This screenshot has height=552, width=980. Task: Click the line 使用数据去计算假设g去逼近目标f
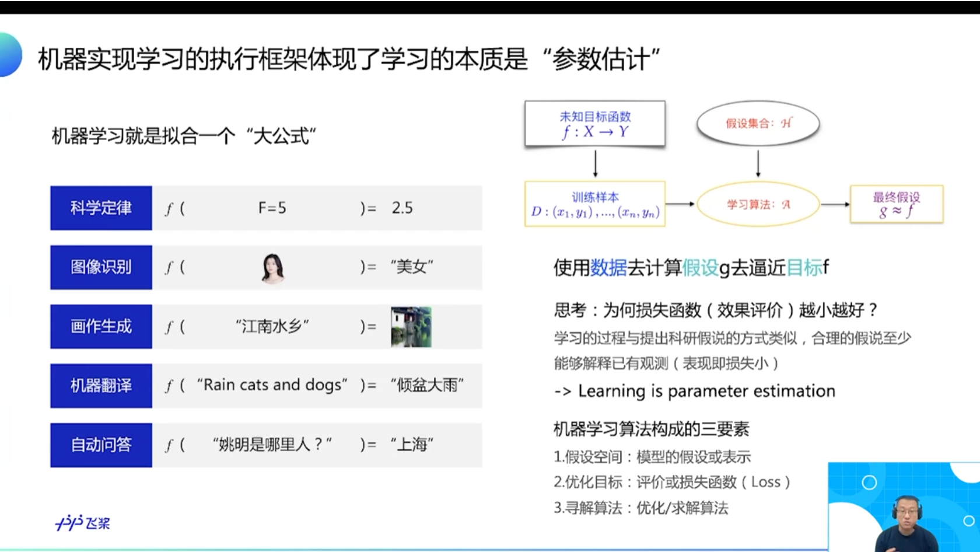point(691,268)
